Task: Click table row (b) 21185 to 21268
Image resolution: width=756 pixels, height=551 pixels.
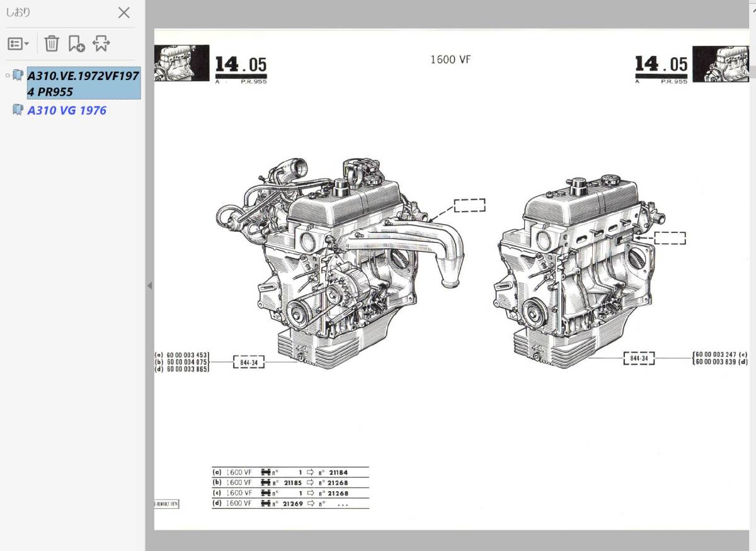Action: tap(290, 482)
